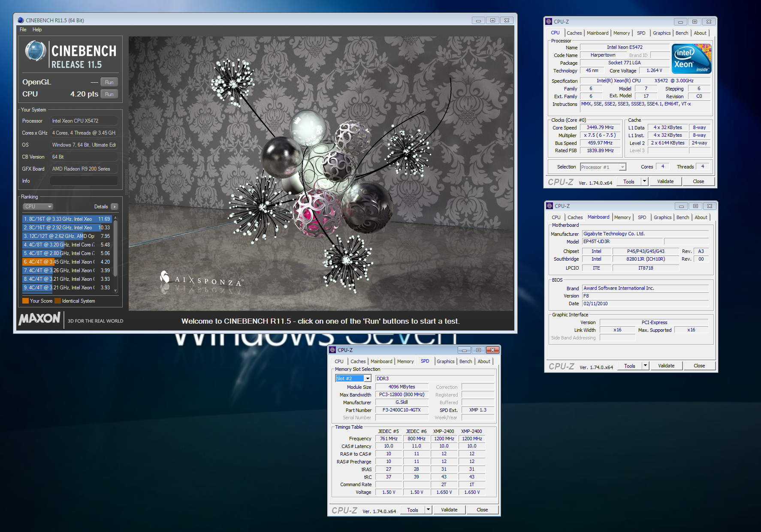Open the Slot #2 memory slot dropdown

(353, 379)
